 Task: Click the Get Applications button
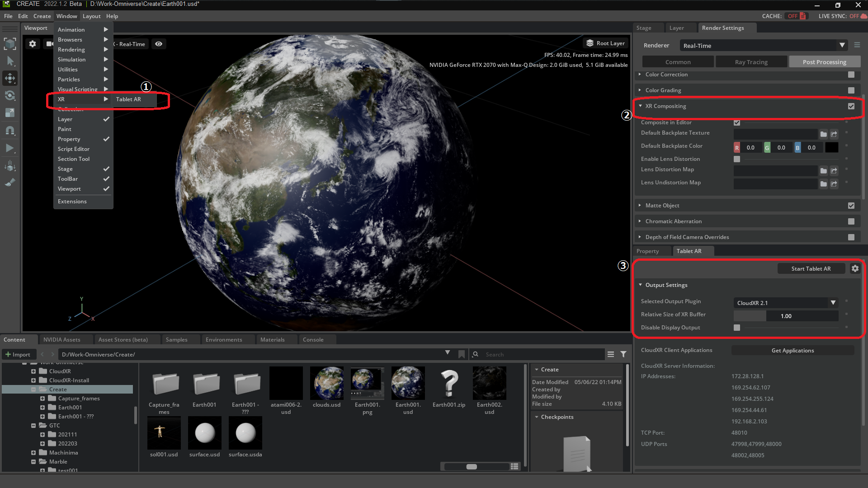coord(793,350)
